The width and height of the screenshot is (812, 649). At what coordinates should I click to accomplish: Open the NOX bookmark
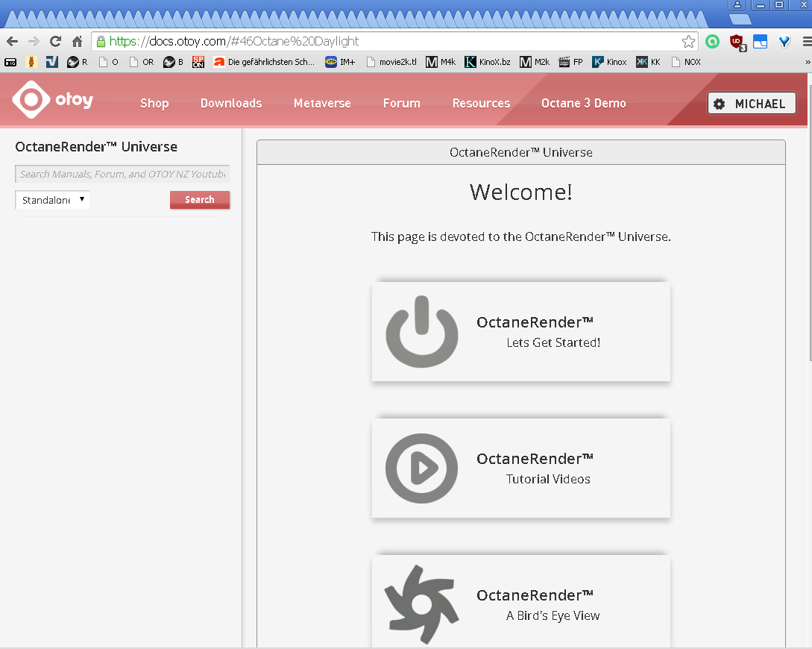coord(686,62)
